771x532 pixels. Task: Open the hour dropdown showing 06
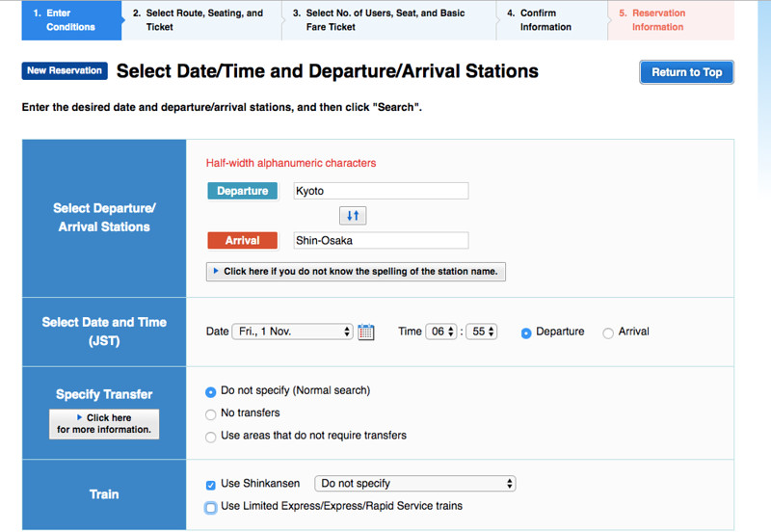tap(441, 332)
